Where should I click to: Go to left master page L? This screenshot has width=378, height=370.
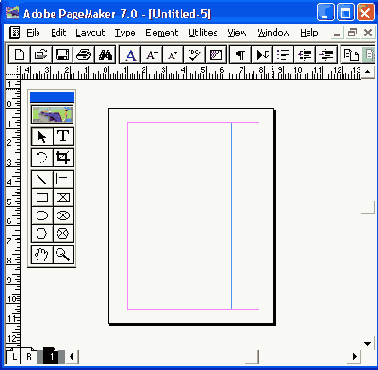(14, 356)
